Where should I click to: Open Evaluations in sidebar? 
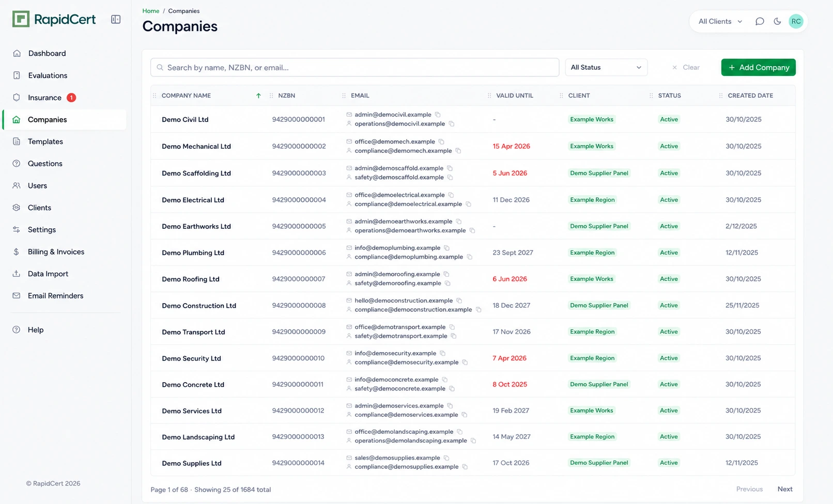coord(48,75)
